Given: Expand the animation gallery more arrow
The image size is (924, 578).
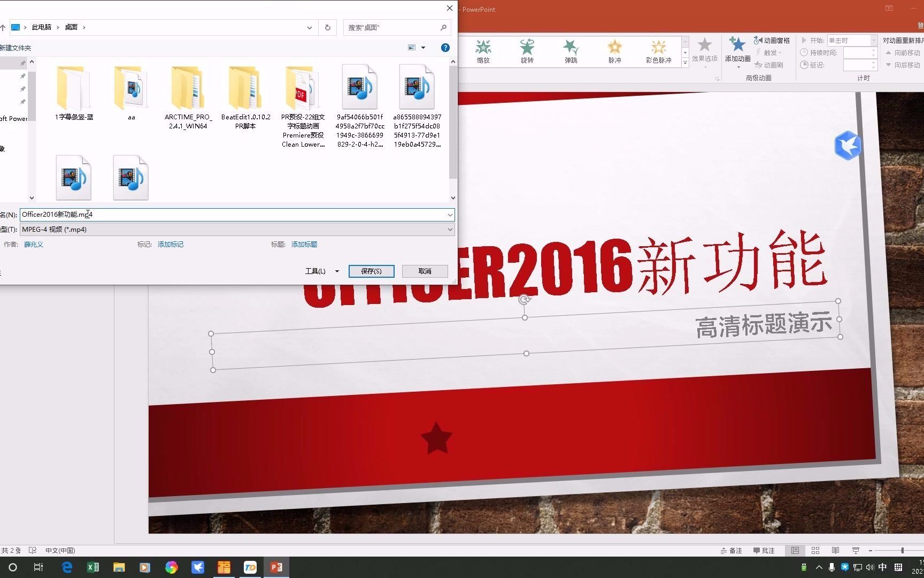Looking at the screenshot, I should (685, 63).
